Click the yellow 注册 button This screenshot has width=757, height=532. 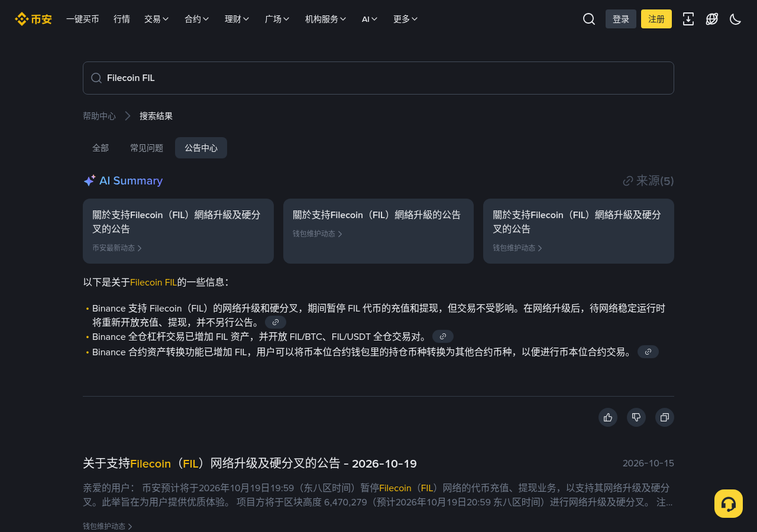tap(656, 19)
